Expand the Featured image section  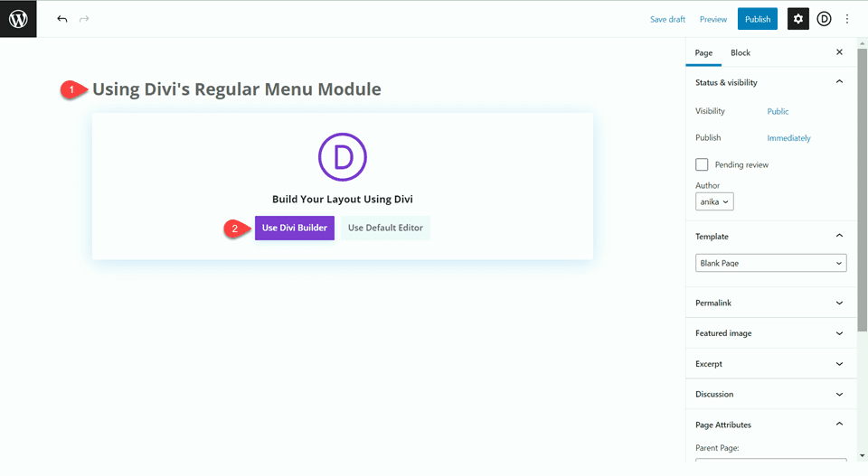tap(770, 333)
